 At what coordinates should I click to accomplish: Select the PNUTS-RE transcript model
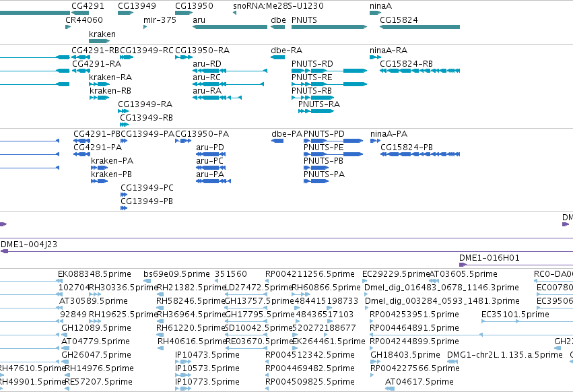(329, 84)
